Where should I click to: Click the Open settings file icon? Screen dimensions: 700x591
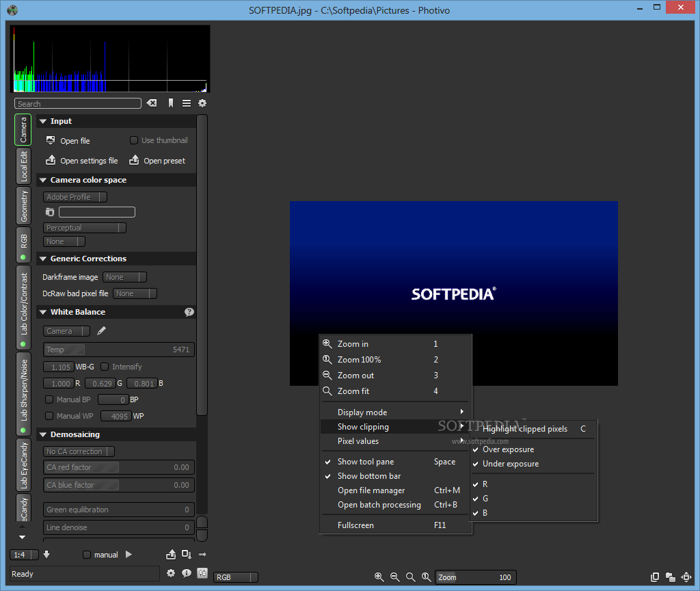51,160
